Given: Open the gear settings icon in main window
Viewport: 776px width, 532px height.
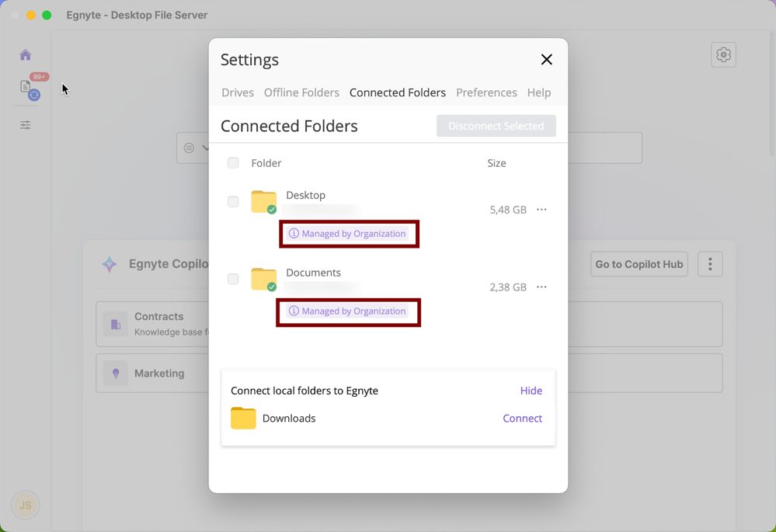Looking at the screenshot, I should (723, 54).
